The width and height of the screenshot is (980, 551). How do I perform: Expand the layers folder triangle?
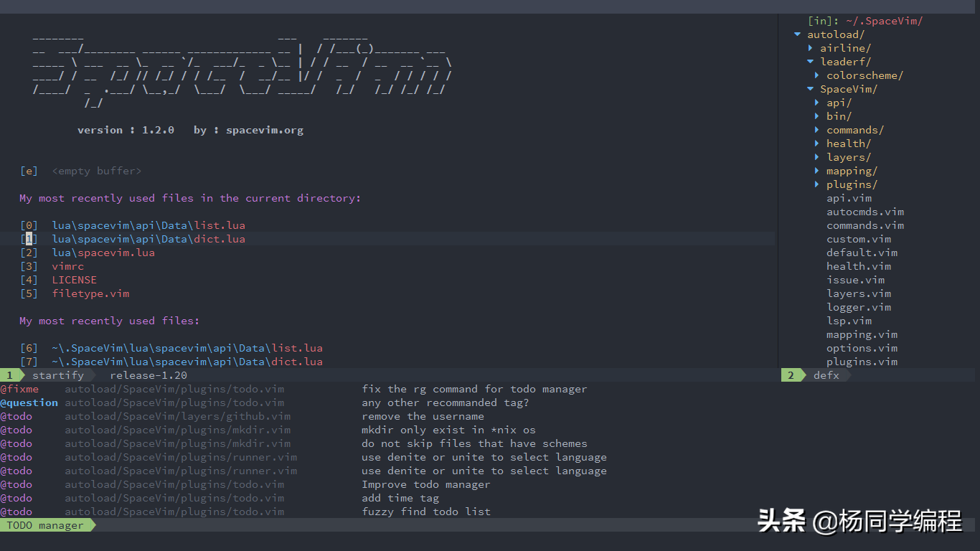coord(817,157)
